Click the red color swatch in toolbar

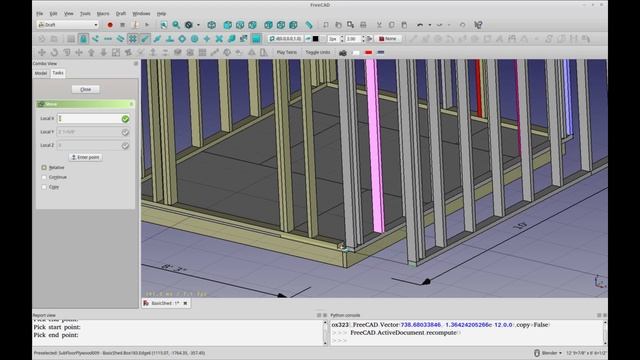[368, 53]
